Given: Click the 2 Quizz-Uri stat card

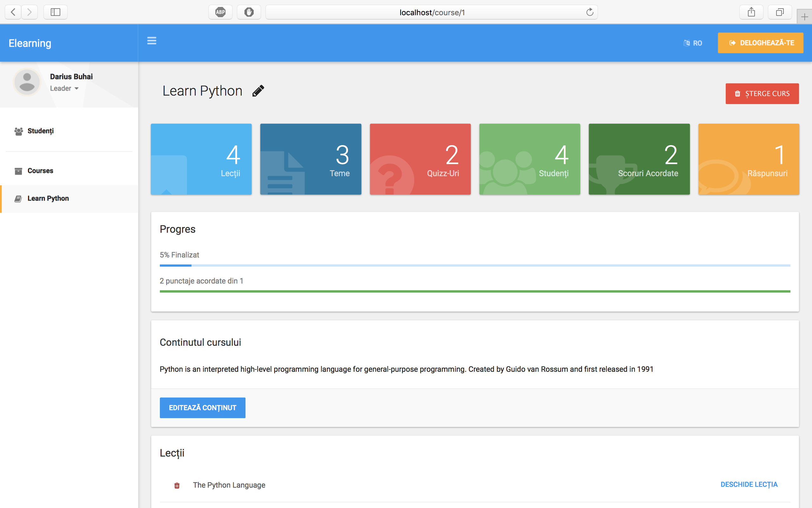Looking at the screenshot, I should coord(420,159).
